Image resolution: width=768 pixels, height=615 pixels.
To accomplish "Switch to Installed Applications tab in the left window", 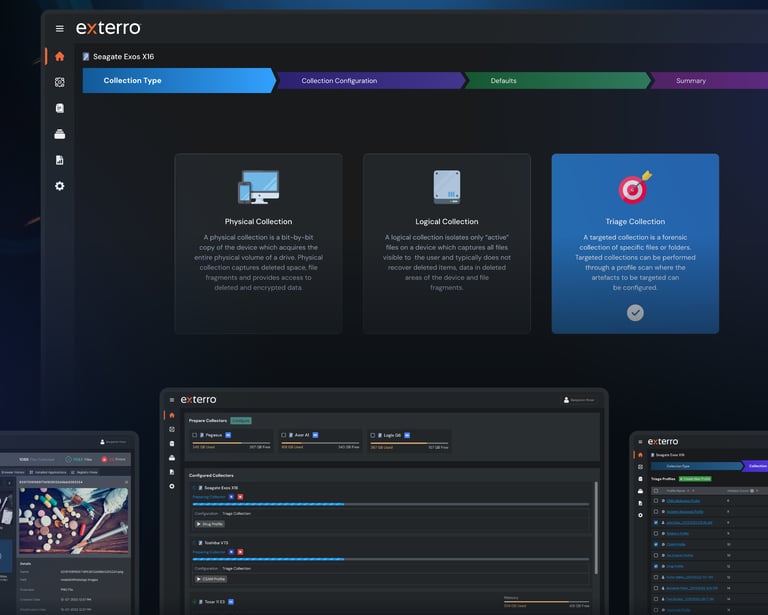I will pos(48,473).
